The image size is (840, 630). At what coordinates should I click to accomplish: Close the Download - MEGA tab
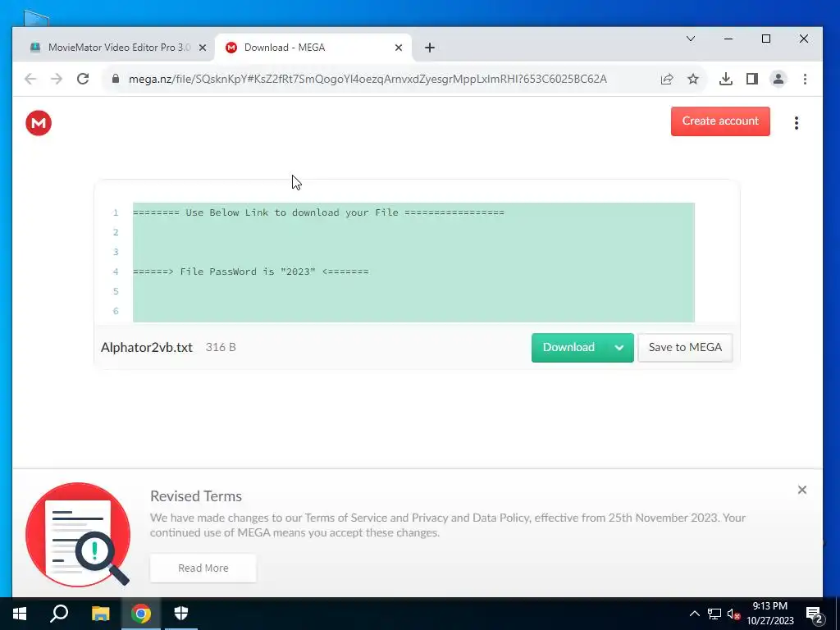click(x=399, y=48)
